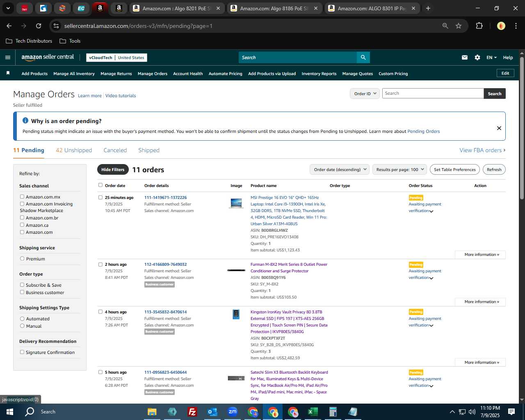The height and width of the screenshot is (420, 525).
Task: Click the Refresh orders button
Action: click(x=494, y=169)
